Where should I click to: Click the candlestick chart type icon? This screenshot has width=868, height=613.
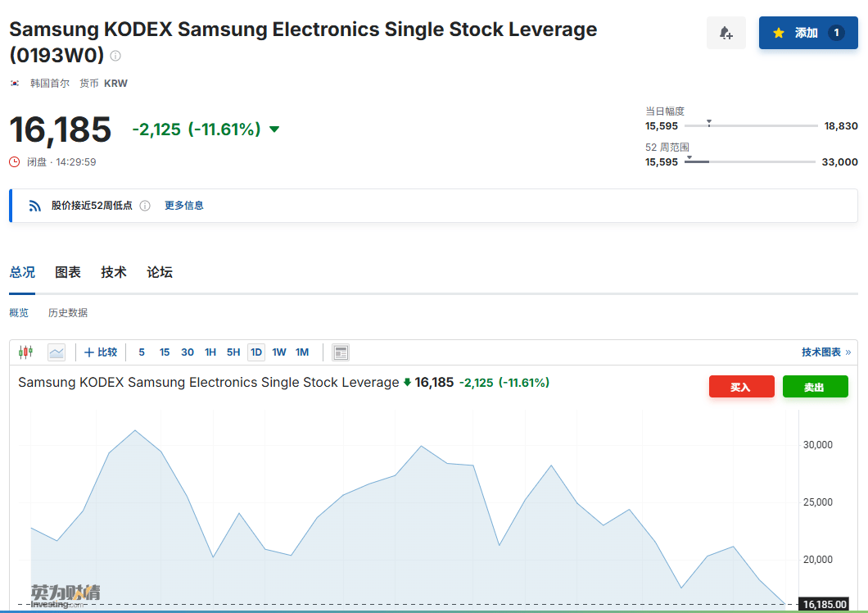25,352
